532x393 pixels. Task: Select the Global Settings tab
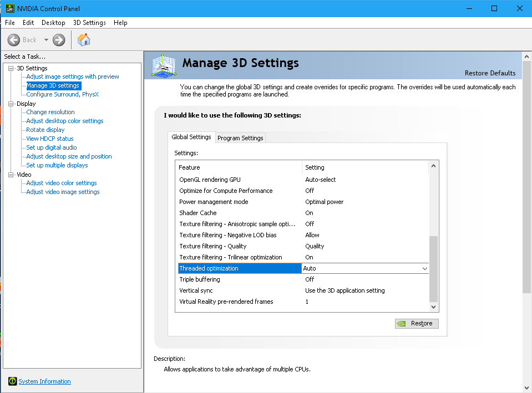pyautogui.click(x=191, y=137)
